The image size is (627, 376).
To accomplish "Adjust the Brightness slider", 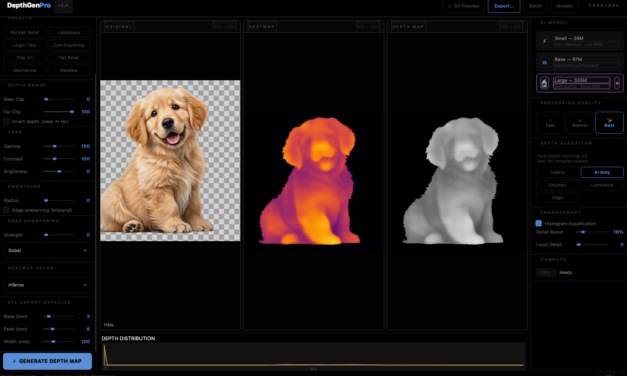I will click(x=59, y=172).
